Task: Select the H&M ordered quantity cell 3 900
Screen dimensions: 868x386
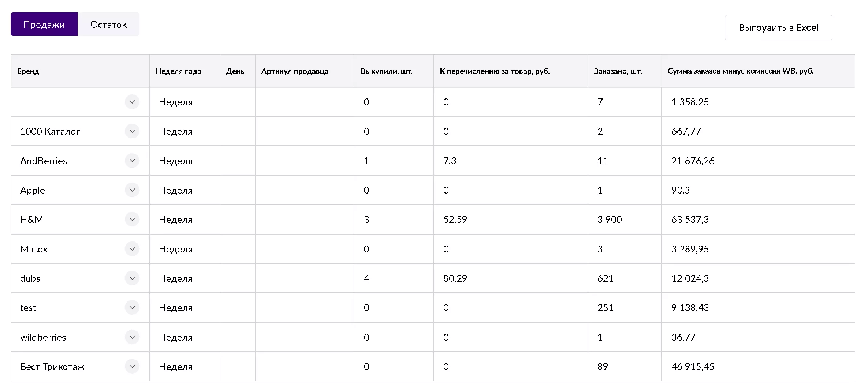Action: point(610,220)
